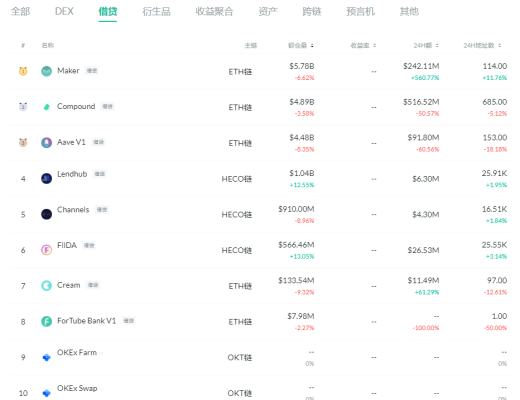The height and width of the screenshot is (400, 520).
Task: Click the Aave V1 logo icon
Action: tap(46, 143)
